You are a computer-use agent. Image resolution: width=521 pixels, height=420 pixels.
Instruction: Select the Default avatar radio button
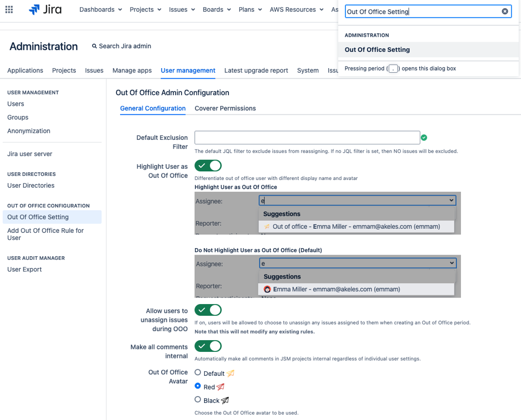point(198,373)
